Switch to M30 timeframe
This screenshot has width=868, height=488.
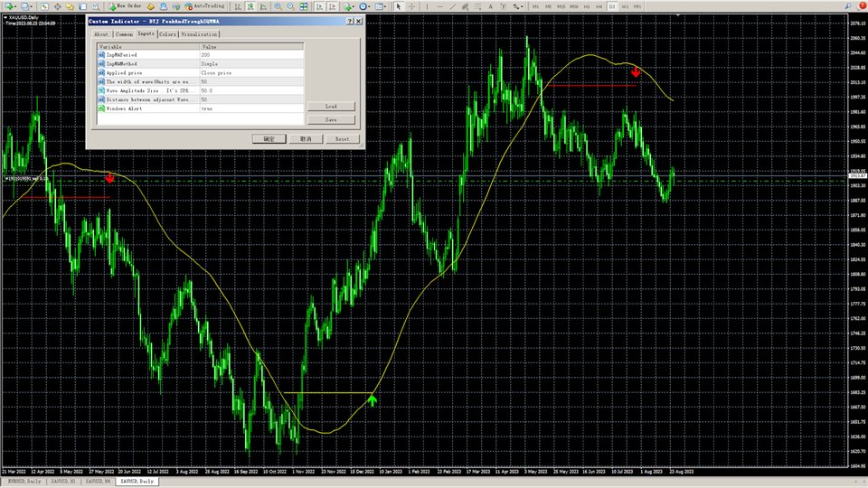click(573, 6)
